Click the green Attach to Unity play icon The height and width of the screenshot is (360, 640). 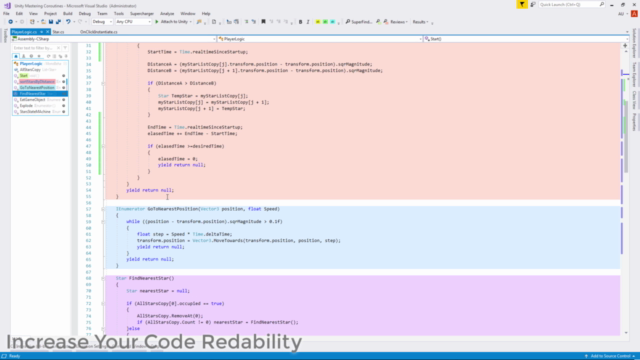[x=156, y=22]
